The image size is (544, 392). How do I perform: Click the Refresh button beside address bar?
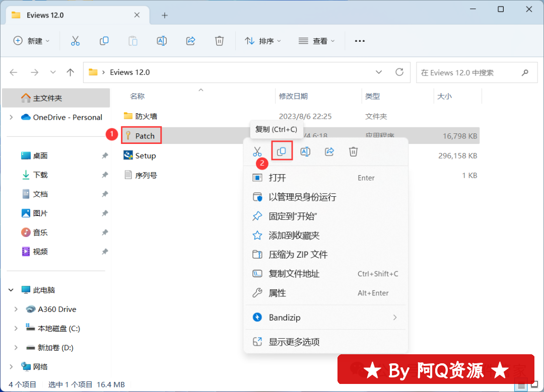pyautogui.click(x=399, y=72)
